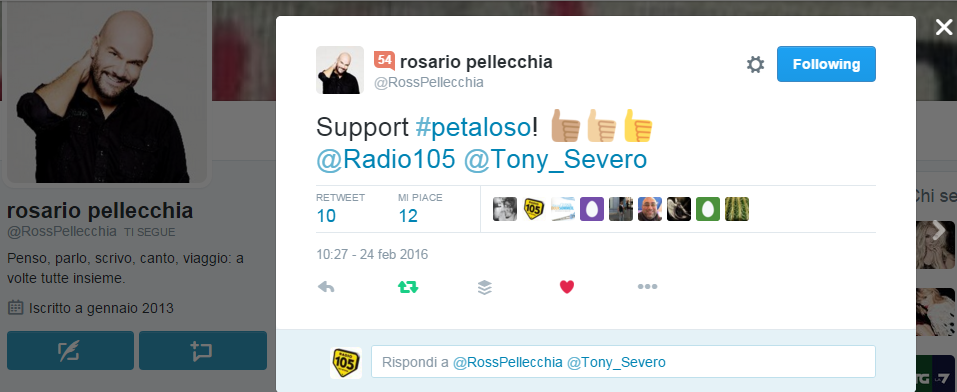Click the reply arrow icon under the tweet
This screenshot has height=392, width=957.
point(326,287)
